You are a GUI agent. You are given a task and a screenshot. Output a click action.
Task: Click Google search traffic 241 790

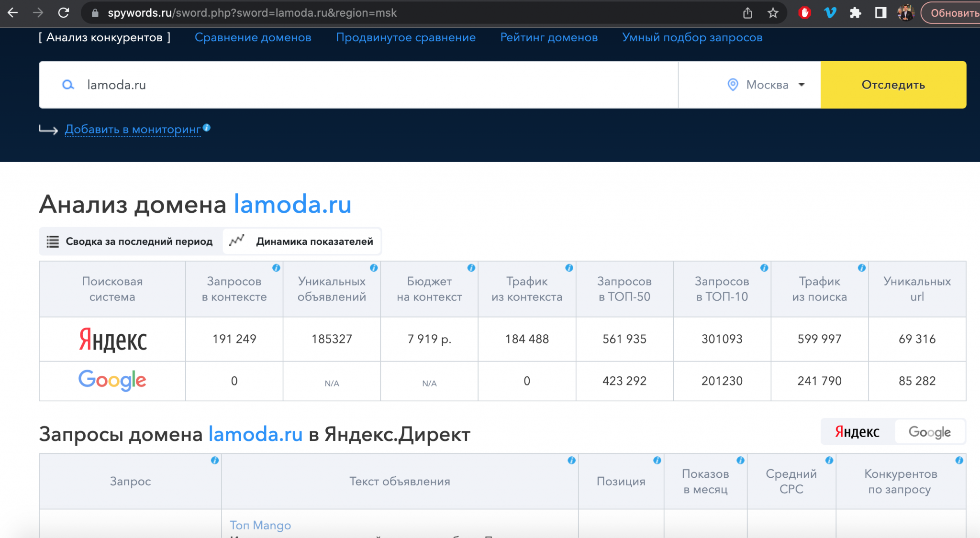pos(819,381)
